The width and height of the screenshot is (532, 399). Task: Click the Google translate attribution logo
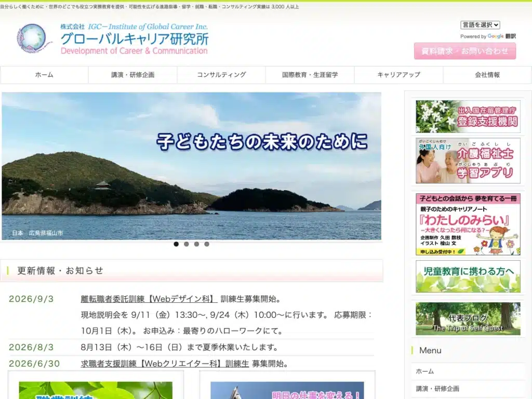pyautogui.click(x=495, y=36)
